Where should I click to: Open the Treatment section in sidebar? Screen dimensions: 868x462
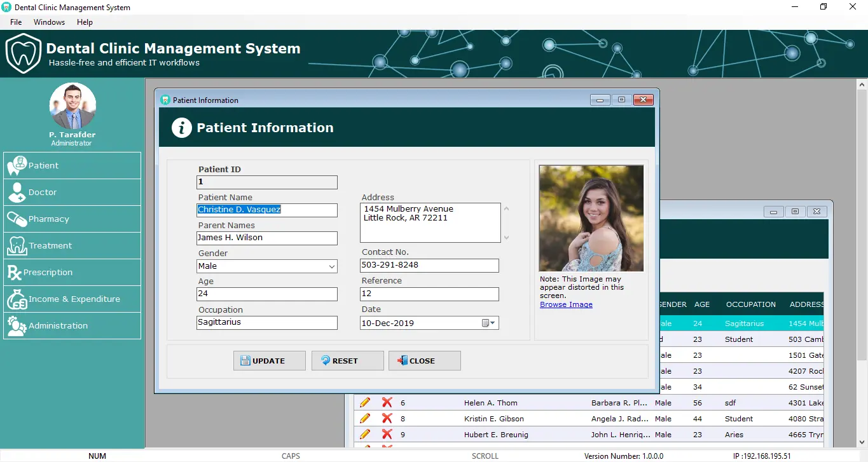coord(72,245)
